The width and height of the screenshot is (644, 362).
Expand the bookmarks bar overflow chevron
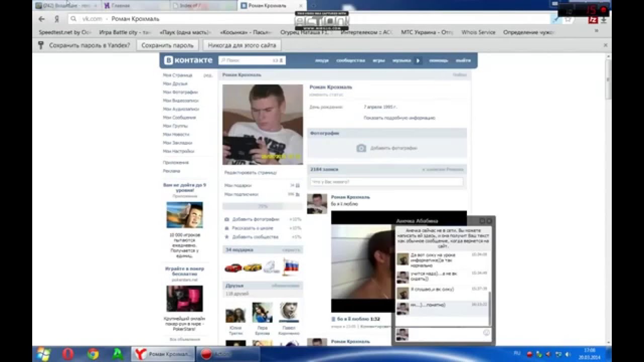(x=597, y=31)
